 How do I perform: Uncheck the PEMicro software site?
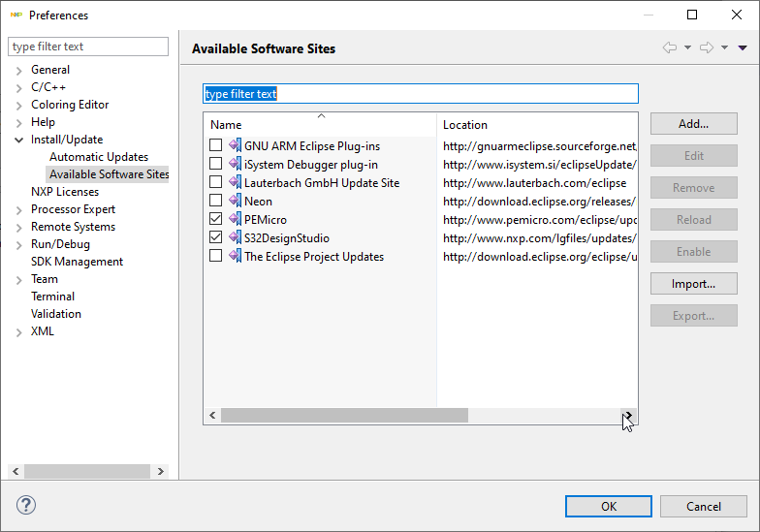click(216, 219)
